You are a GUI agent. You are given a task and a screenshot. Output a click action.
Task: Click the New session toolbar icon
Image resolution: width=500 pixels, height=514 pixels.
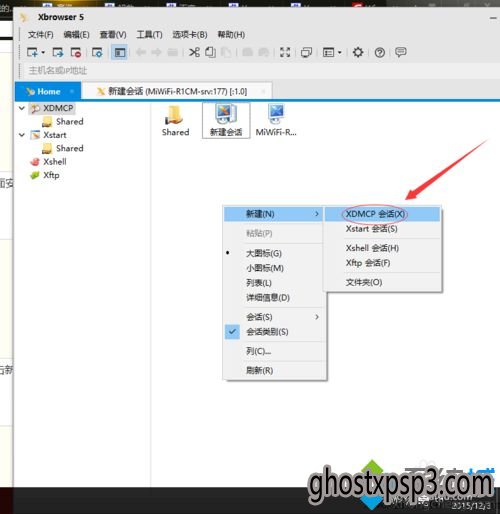point(32,52)
